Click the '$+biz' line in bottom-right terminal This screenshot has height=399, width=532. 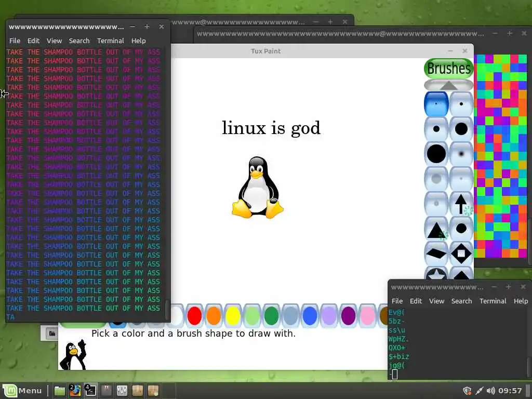click(398, 356)
